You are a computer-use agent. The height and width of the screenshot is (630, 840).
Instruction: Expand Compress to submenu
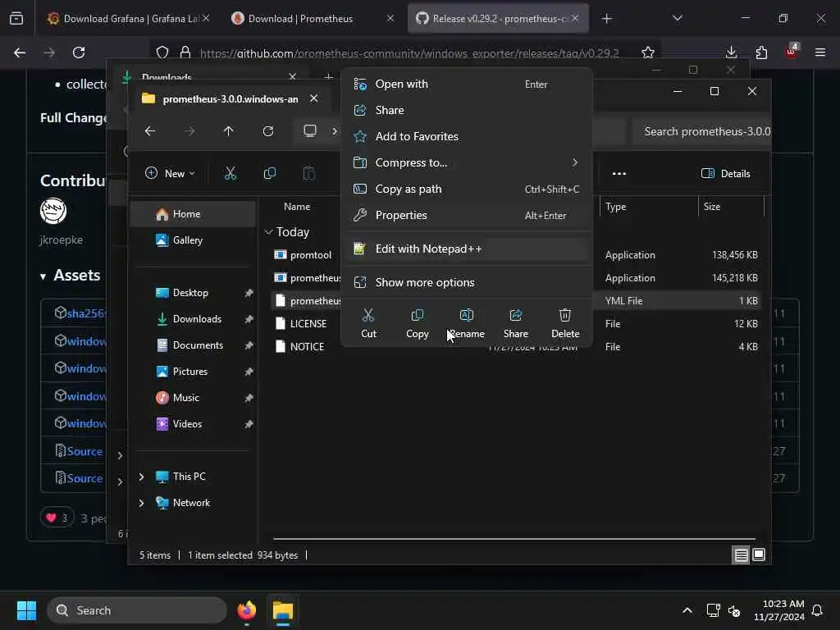[x=467, y=162]
